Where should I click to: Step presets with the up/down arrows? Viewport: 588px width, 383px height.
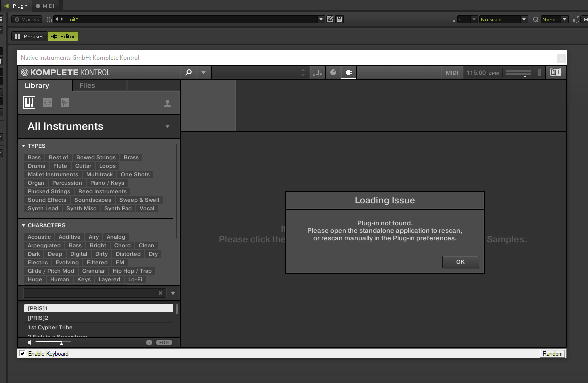(x=303, y=73)
